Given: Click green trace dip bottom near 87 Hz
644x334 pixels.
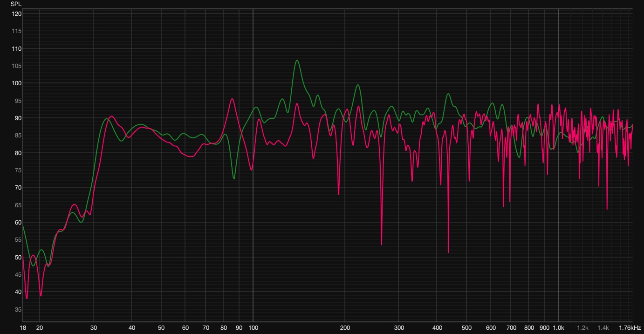Looking at the screenshot, I should (x=234, y=178).
